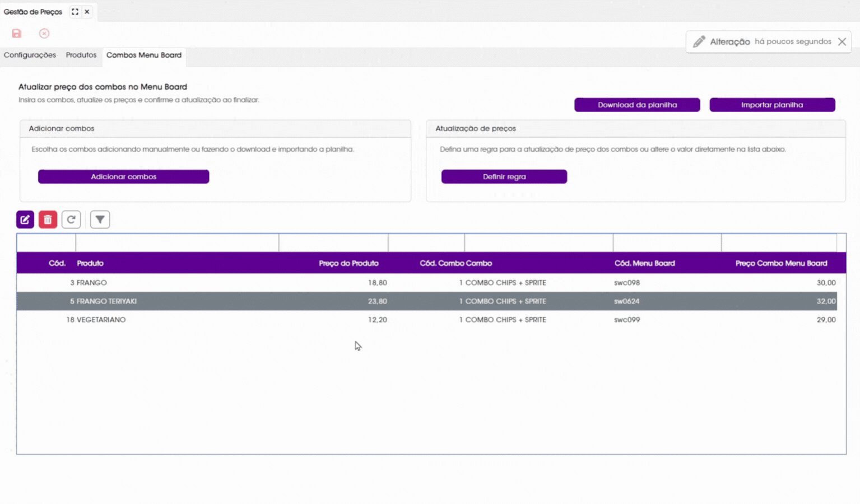860x504 pixels.
Task: Click the 12,20 product price cell
Action: pos(377,320)
